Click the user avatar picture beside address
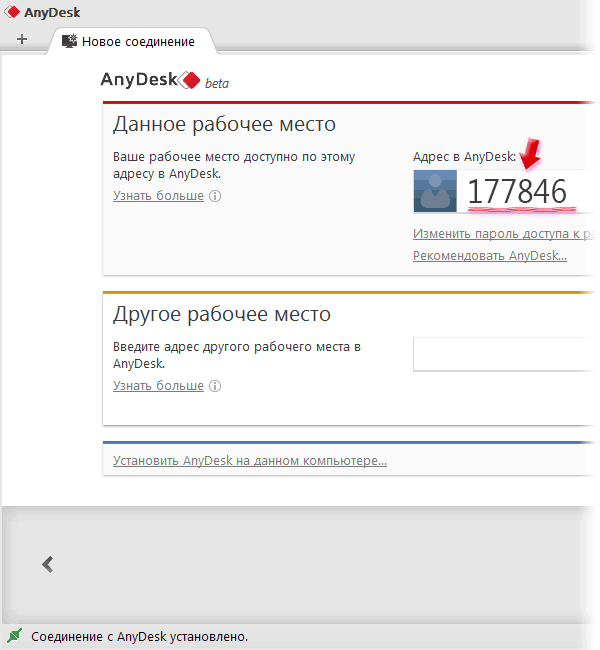Screen dimensions: 600x650 [435, 191]
